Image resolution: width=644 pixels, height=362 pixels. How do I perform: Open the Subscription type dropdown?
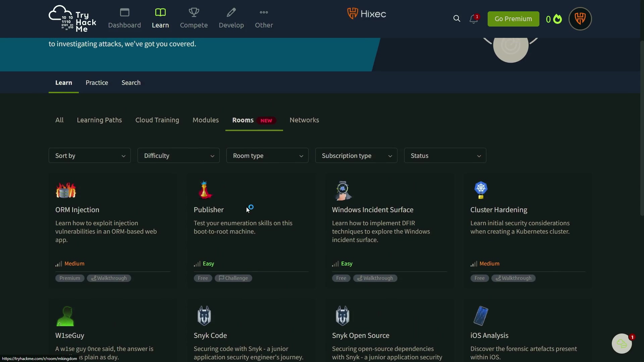coord(356,156)
